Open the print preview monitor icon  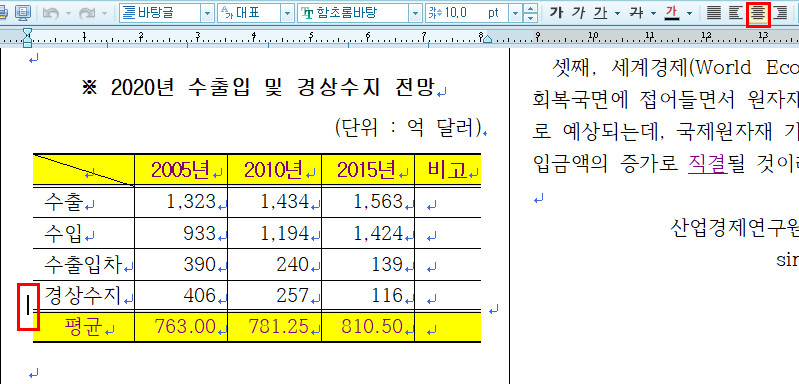(22, 13)
